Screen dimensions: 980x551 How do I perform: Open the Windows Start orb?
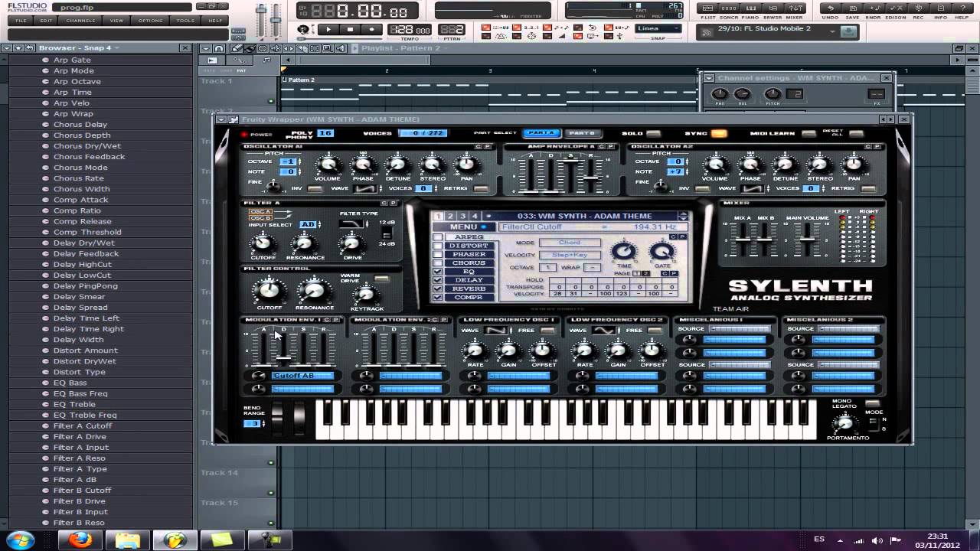coord(21,540)
